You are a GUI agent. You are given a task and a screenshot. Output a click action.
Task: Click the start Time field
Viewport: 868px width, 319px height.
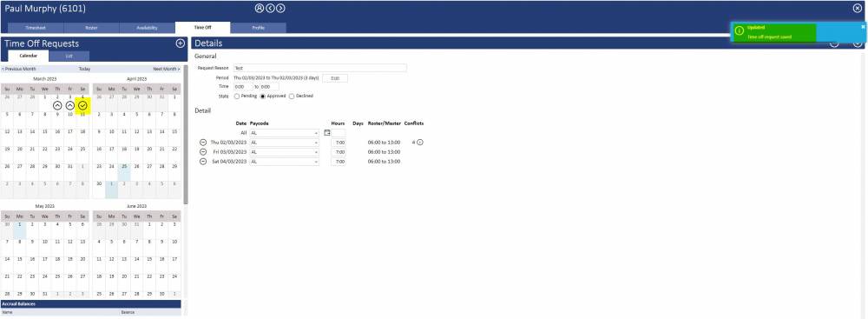coord(242,87)
